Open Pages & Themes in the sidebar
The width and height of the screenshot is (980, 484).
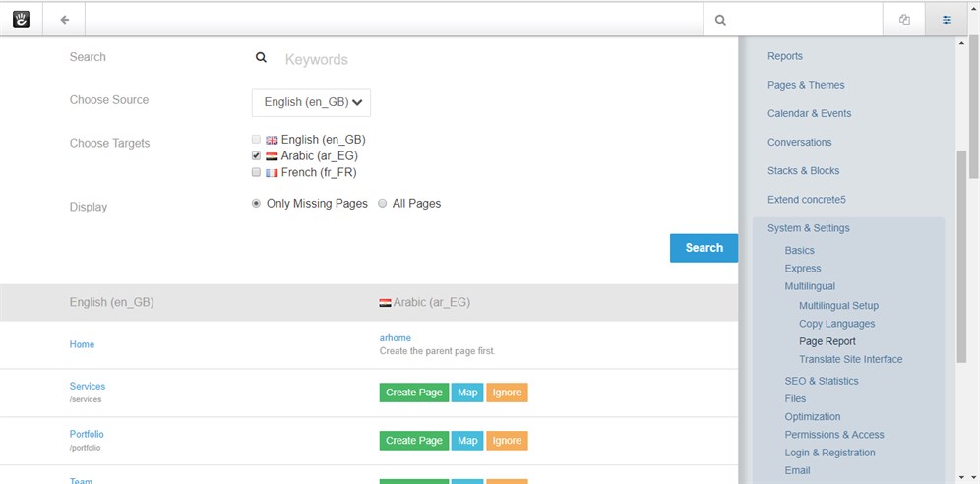[x=806, y=85]
